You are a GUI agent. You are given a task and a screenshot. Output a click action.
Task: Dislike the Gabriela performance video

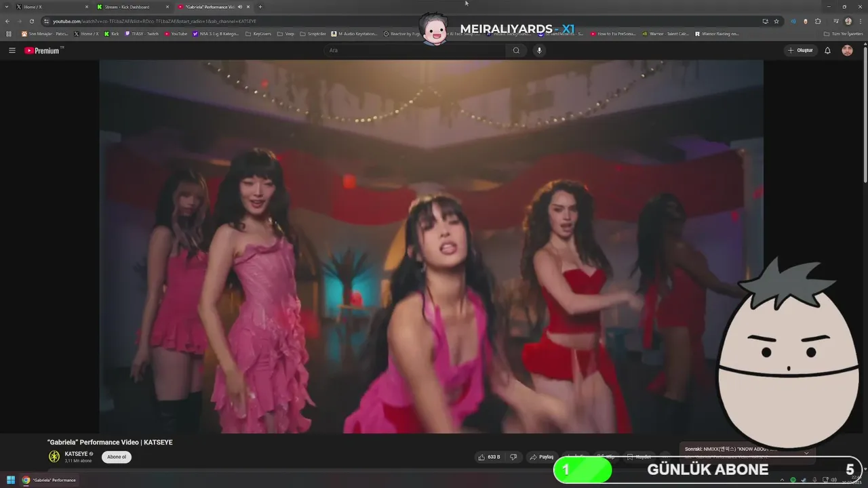(513, 457)
